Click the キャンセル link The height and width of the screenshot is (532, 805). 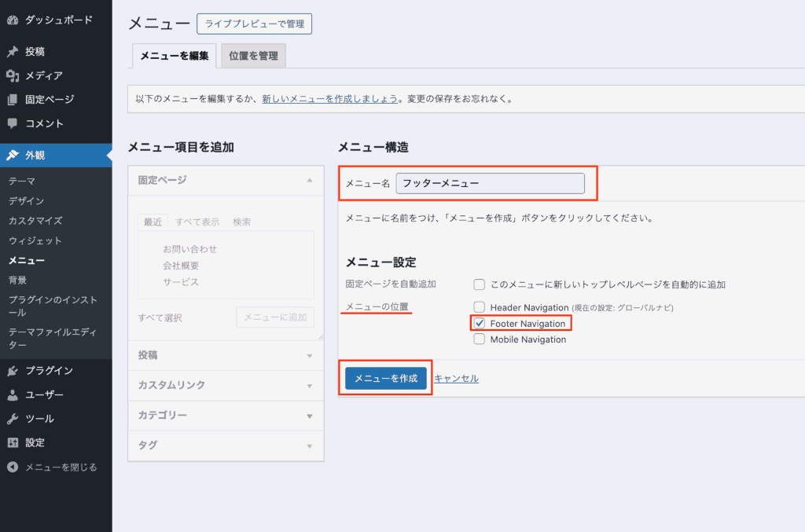[456, 379]
